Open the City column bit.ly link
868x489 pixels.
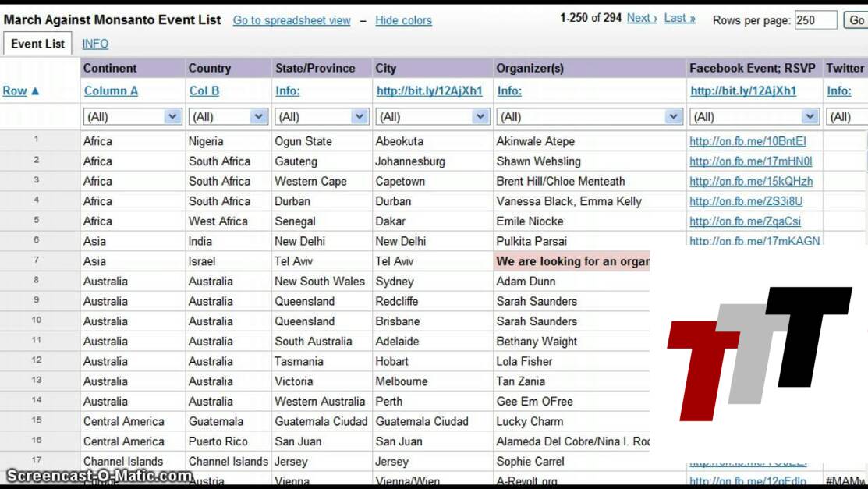429,91
